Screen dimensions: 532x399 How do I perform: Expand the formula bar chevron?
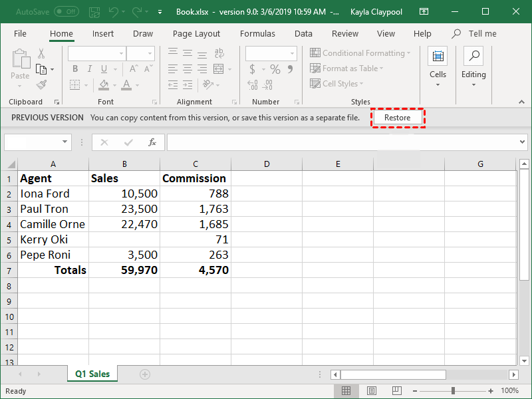tap(522, 142)
